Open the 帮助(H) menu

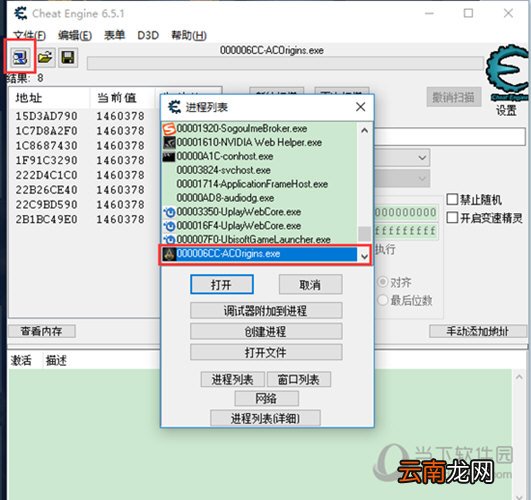pos(189,35)
